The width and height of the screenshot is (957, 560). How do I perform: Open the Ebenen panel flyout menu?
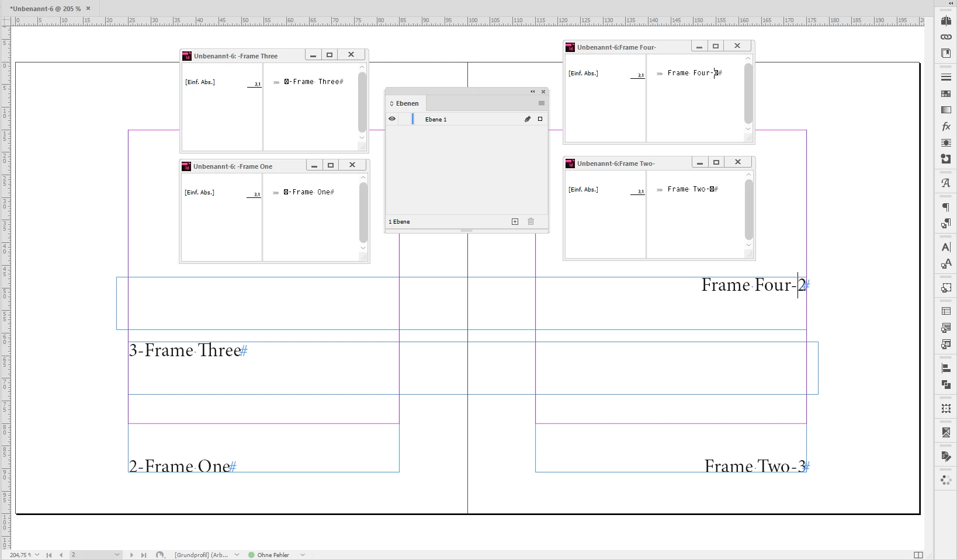pos(542,103)
